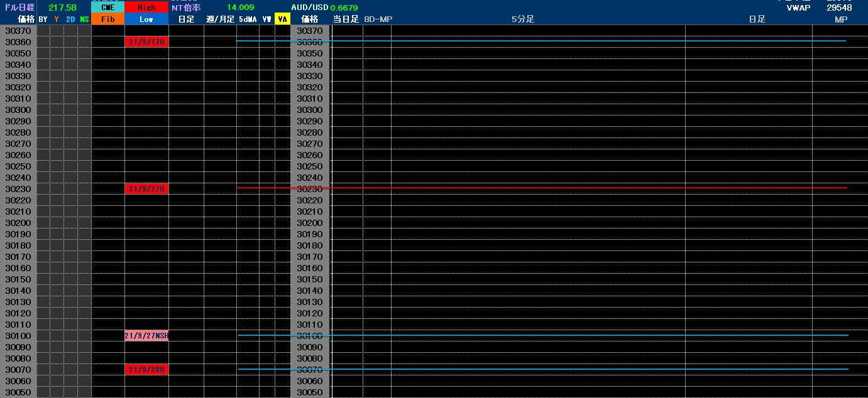Click the pink 21/9/27NSH marker cell

(x=146, y=336)
